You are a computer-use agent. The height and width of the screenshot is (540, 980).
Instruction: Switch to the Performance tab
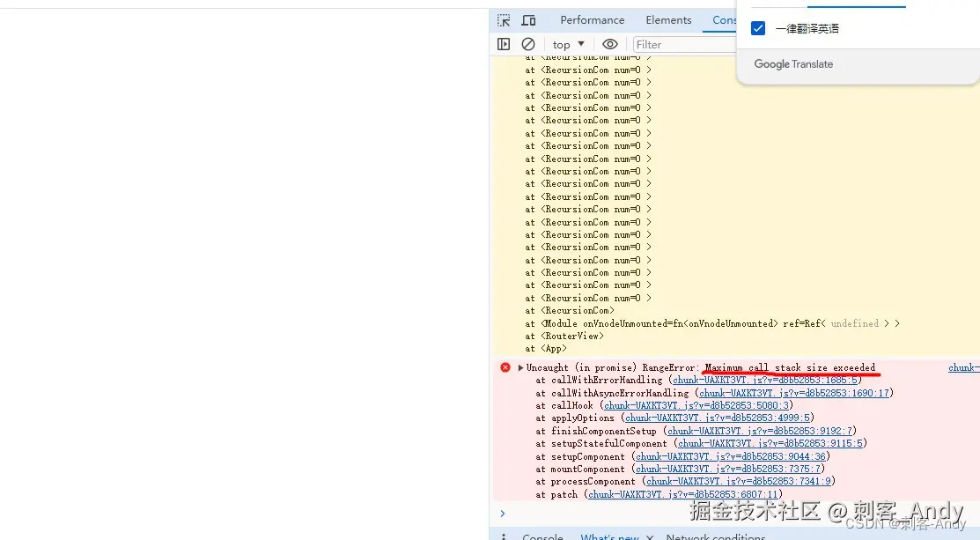593,20
